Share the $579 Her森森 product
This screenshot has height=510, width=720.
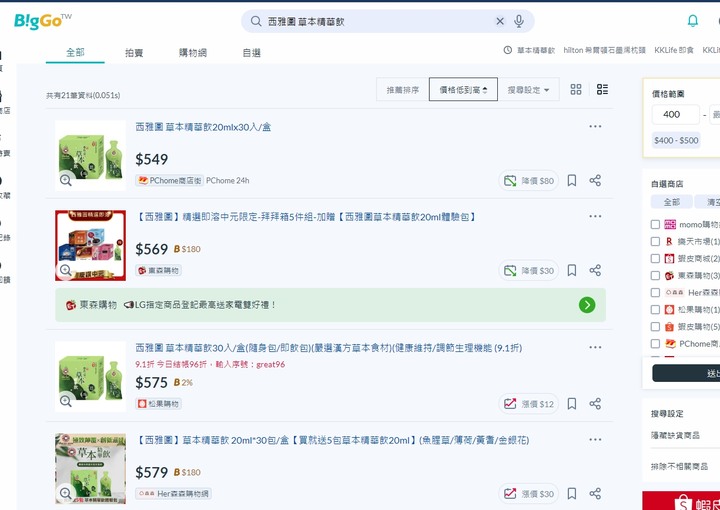[x=595, y=494]
